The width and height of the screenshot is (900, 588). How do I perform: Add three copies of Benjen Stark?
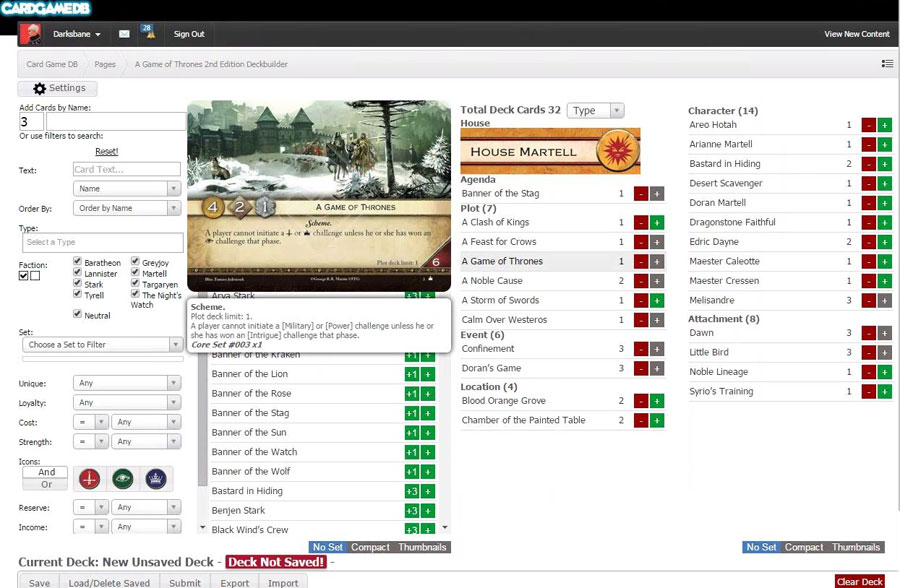[412, 511]
